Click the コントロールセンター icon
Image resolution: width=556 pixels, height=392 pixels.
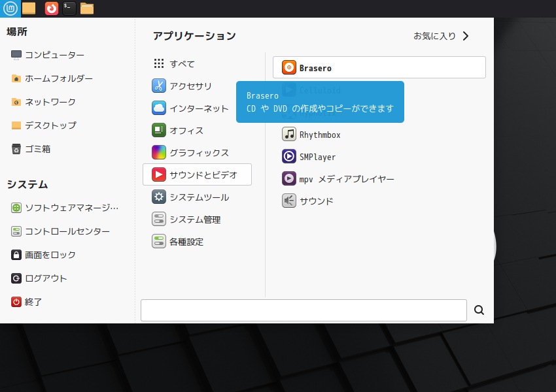point(16,231)
